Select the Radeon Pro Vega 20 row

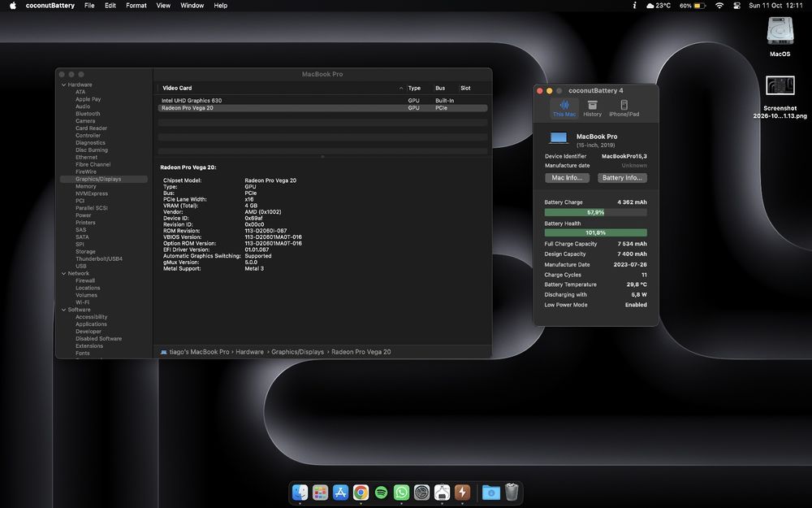point(322,108)
